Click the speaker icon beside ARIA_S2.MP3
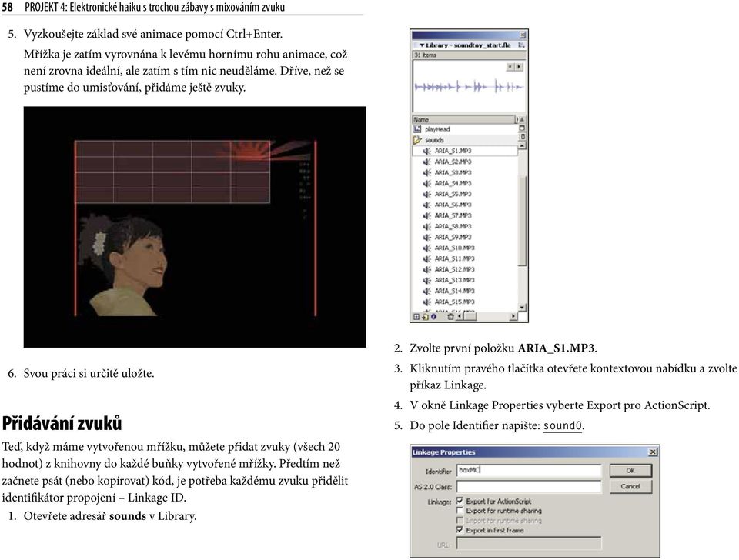The height and width of the screenshot is (560, 739). pyautogui.click(x=427, y=162)
